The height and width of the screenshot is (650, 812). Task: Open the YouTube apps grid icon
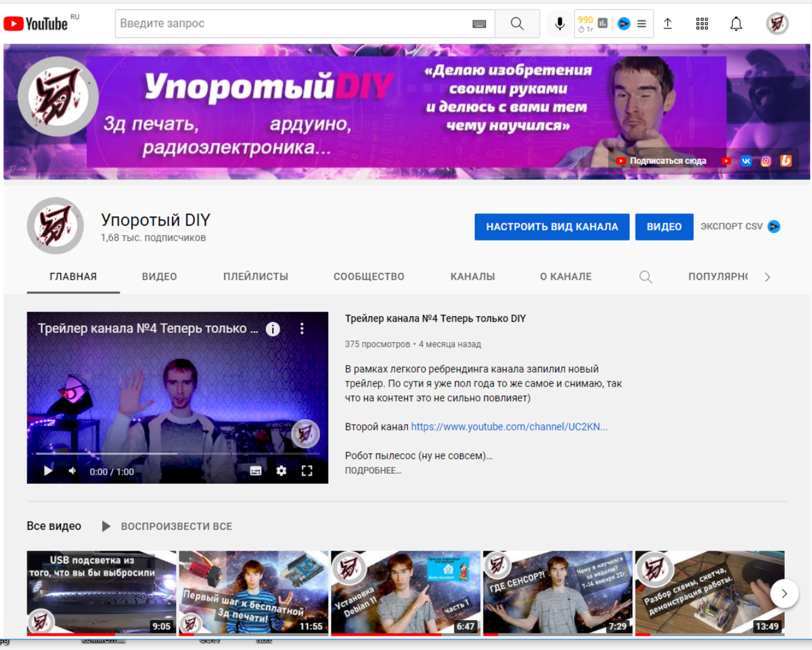pos(702,24)
